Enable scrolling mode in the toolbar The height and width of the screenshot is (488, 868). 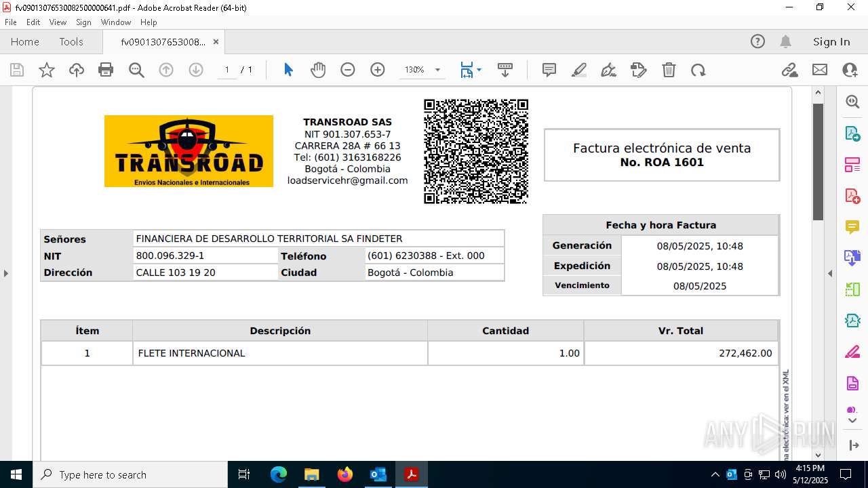pyautogui.click(x=505, y=70)
